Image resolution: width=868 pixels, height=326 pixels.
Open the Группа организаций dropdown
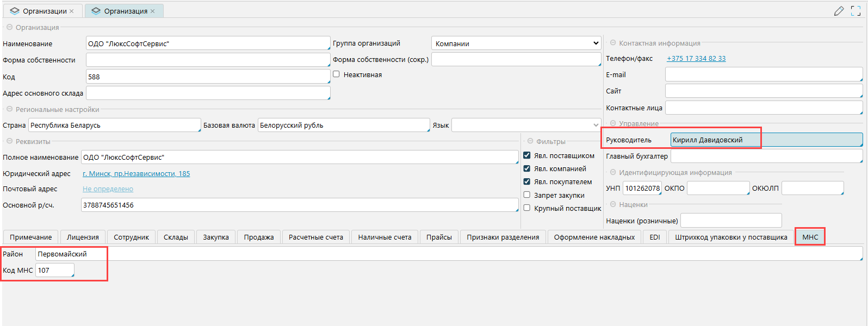pyautogui.click(x=516, y=43)
